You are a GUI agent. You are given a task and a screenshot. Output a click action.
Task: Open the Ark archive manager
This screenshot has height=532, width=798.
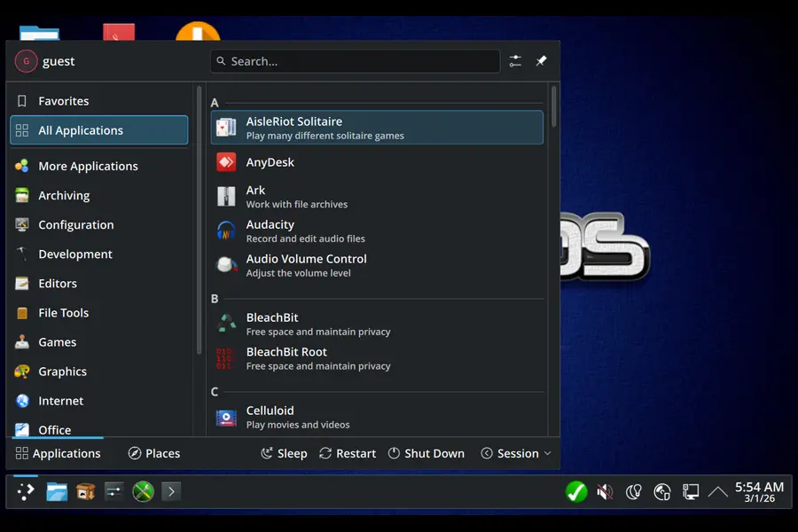pyautogui.click(x=255, y=189)
